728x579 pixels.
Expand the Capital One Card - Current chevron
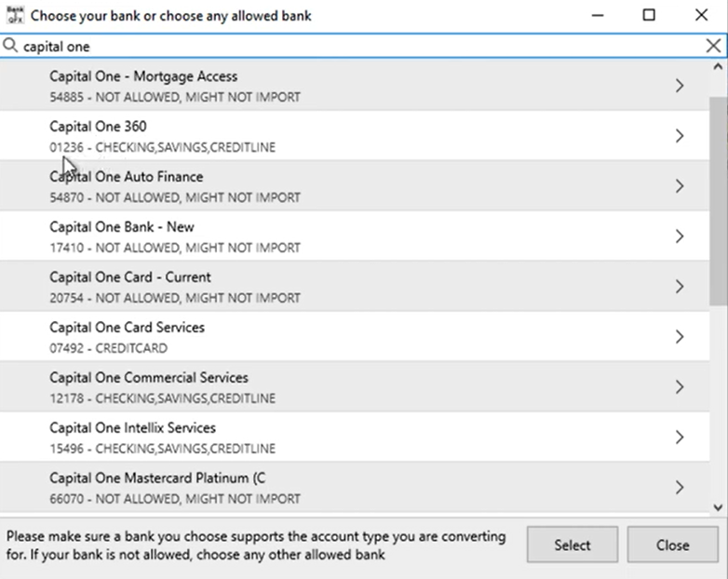(x=680, y=287)
